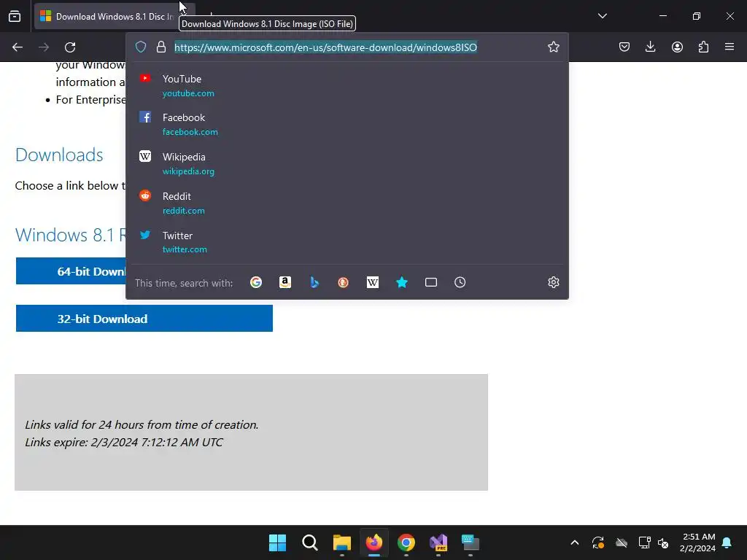Image resolution: width=747 pixels, height=560 pixels.
Task: Click the forward navigation arrow
Action: tap(44, 47)
